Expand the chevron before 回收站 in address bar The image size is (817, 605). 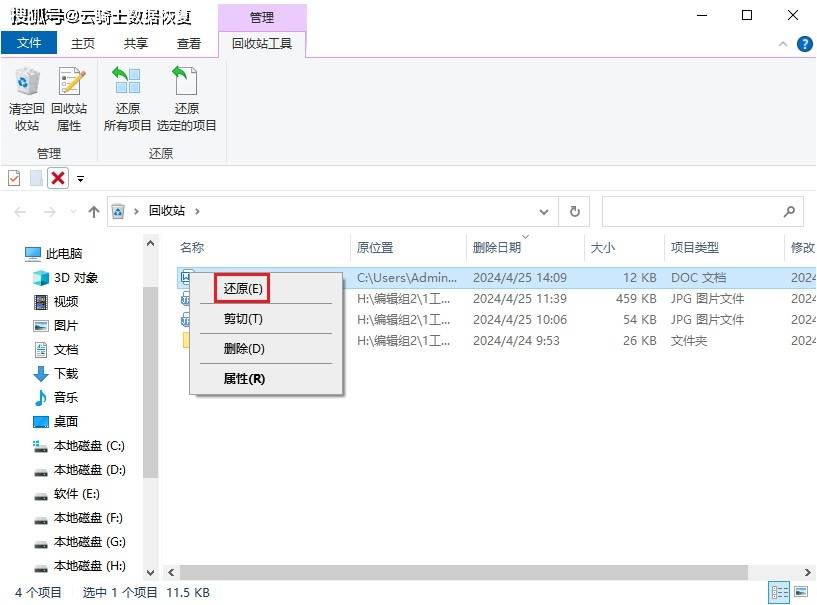click(137, 211)
